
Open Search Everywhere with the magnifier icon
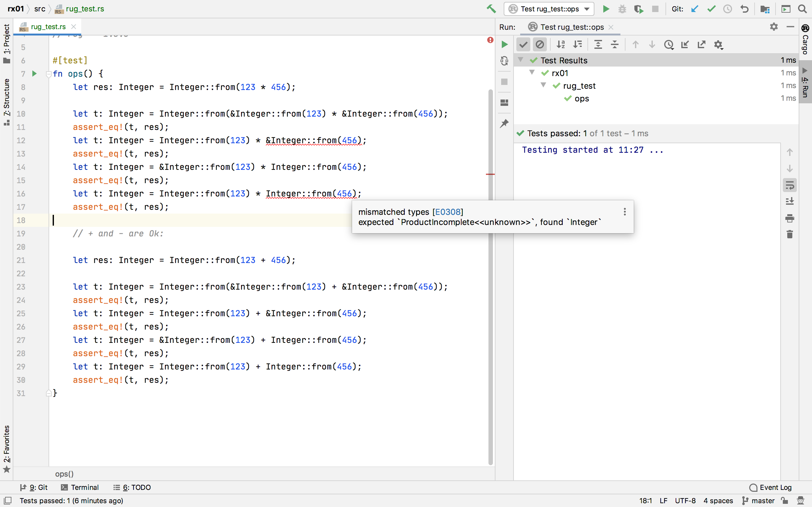click(802, 9)
